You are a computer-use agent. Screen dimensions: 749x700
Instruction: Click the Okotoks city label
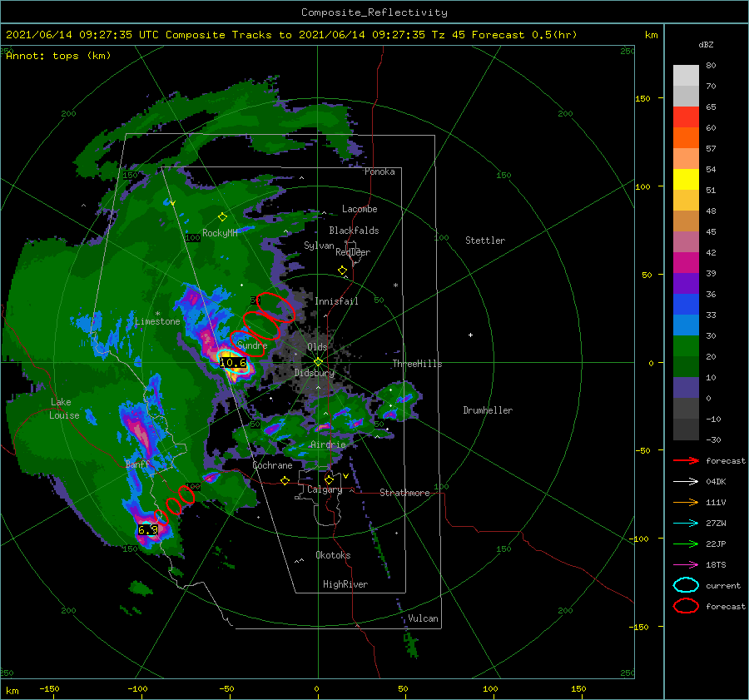pos(333,555)
